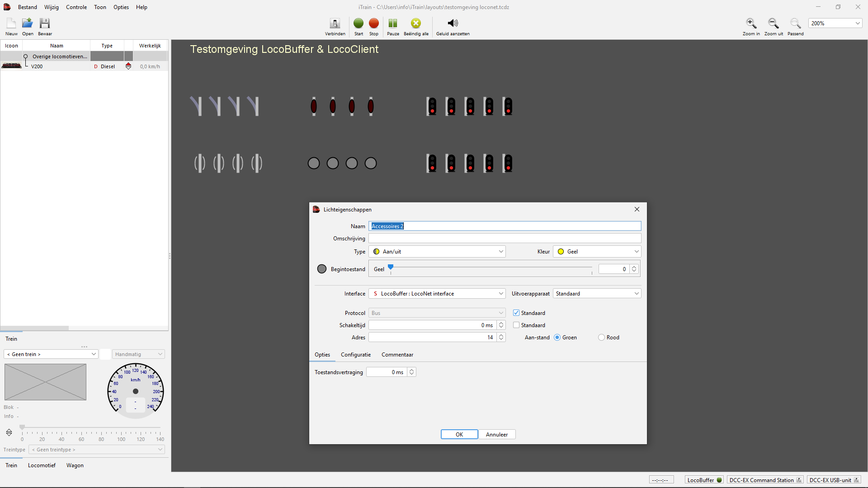The image size is (868, 488).
Task: Switch to the Configuratie tab
Action: tap(355, 355)
